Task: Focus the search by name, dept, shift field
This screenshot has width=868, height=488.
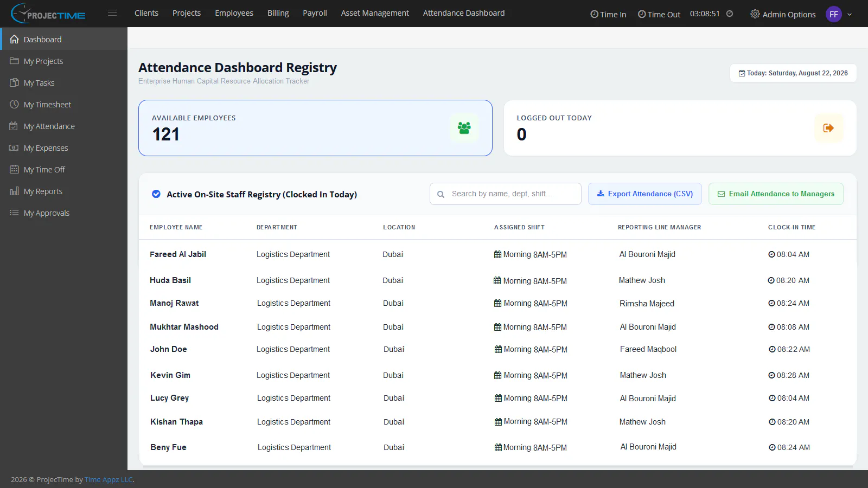Action: (x=506, y=194)
